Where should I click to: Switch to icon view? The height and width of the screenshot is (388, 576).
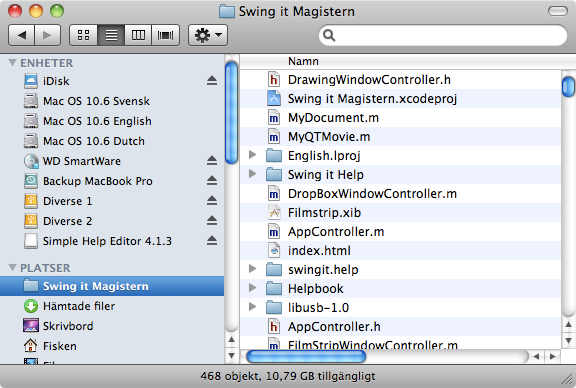pyautogui.click(x=83, y=35)
